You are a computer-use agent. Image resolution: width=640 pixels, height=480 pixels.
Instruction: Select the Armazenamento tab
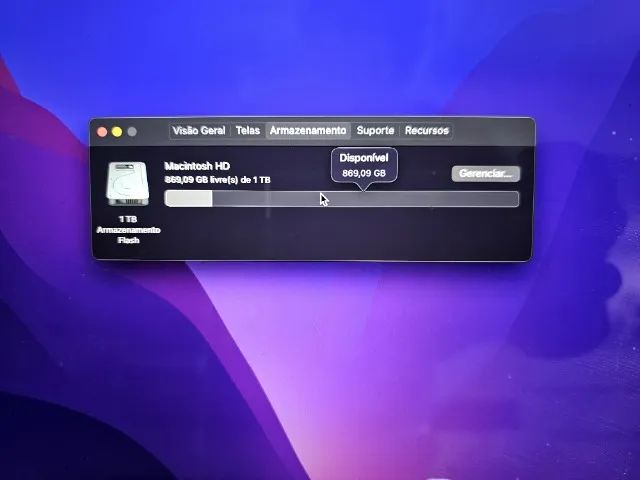(x=308, y=131)
